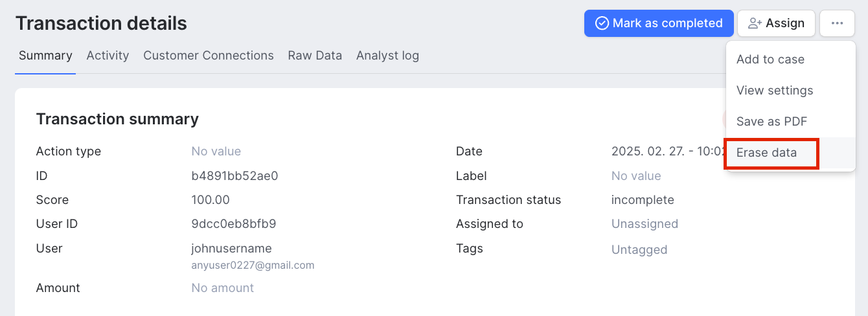Open the three-dots more options menu
868x316 pixels.
pyautogui.click(x=838, y=23)
